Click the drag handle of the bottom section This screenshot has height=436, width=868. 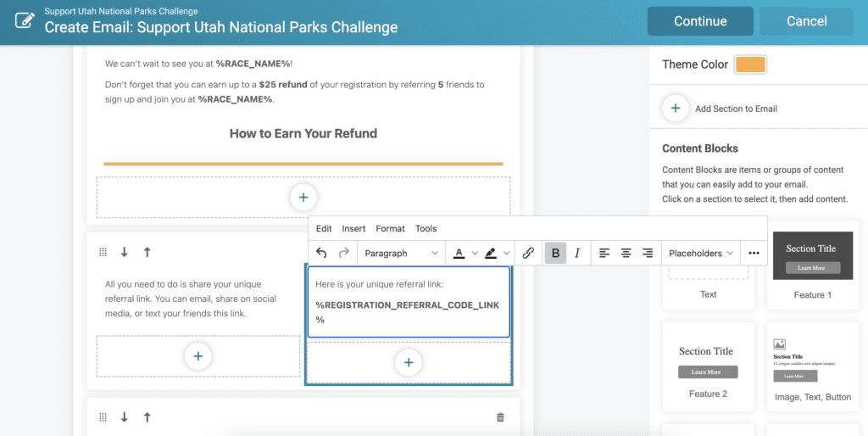[x=103, y=417]
